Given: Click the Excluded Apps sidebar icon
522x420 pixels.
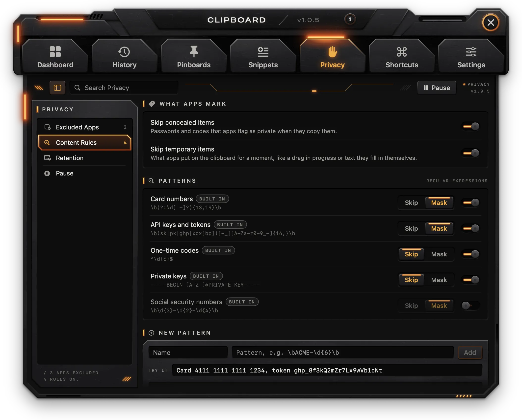Looking at the screenshot, I should click(x=47, y=127).
